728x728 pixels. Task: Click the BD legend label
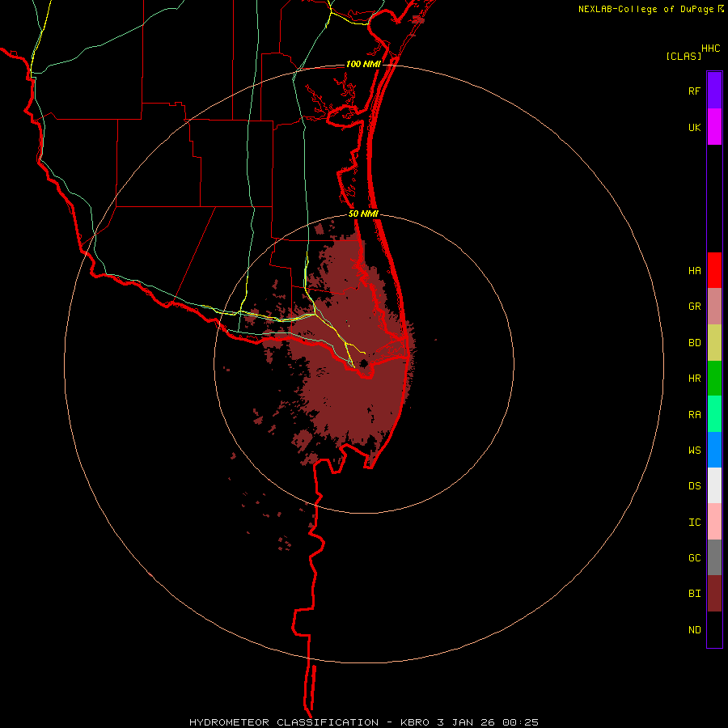point(694,343)
